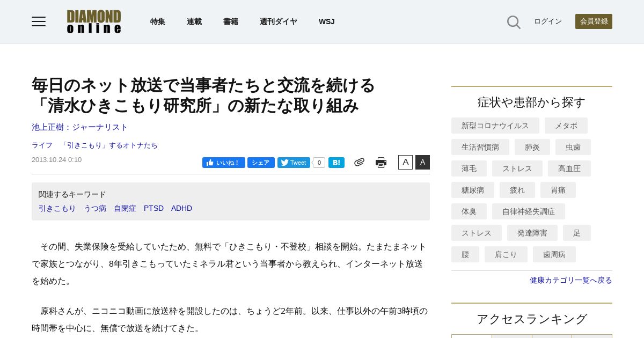The width and height of the screenshot is (644, 338).
Task: Click the Facebook シェア button
Action: pos(261,163)
